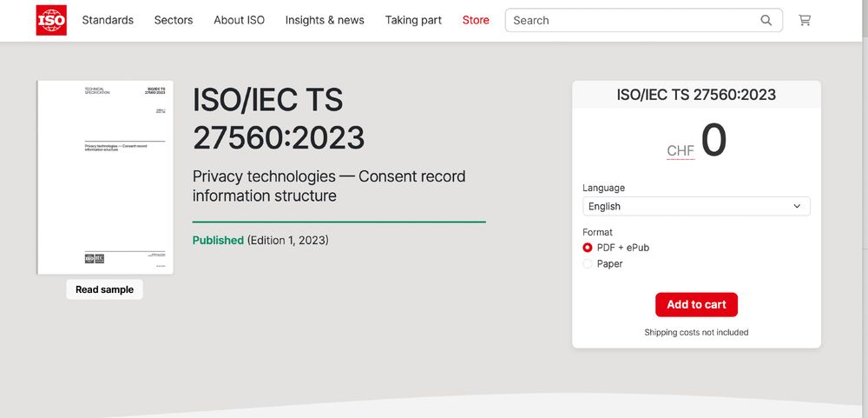Click the standard cover thumbnail
The width and height of the screenshot is (868, 418).
click(x=105, y=177)
